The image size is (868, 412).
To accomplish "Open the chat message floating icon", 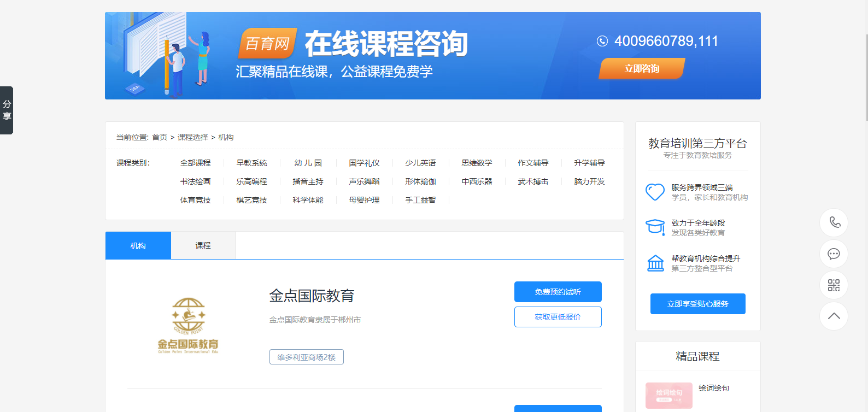I will [x=834, y=254].
